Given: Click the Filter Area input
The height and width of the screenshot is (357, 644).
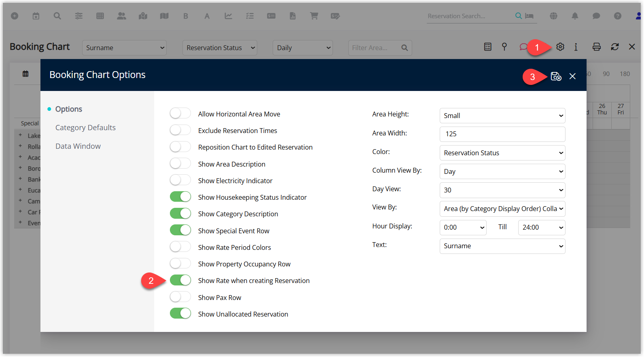Looking at the screenshot, I should [x=380, y=48].
